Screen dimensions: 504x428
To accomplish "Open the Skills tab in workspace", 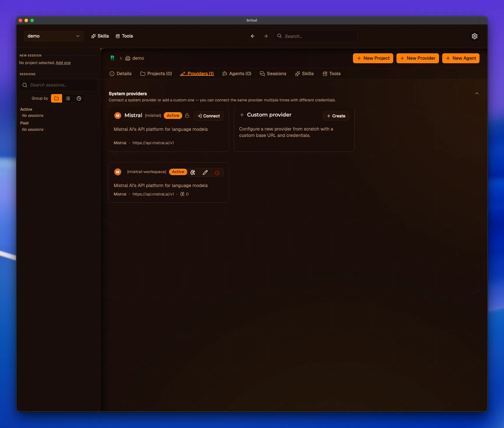I will pos(304,74).
